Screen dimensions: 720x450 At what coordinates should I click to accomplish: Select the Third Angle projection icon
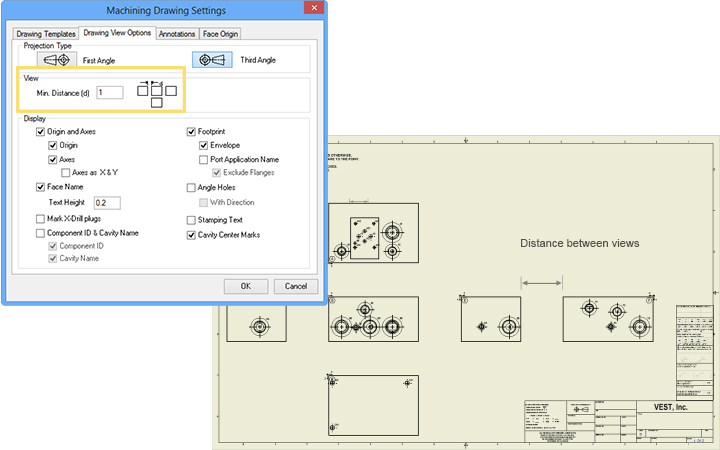click(x=212, y=60)
